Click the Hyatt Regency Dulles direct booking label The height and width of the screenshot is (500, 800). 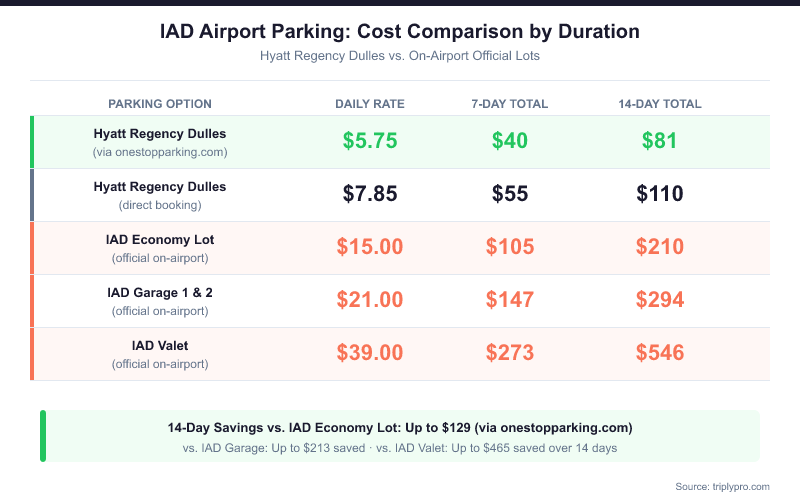click(160, 195)
